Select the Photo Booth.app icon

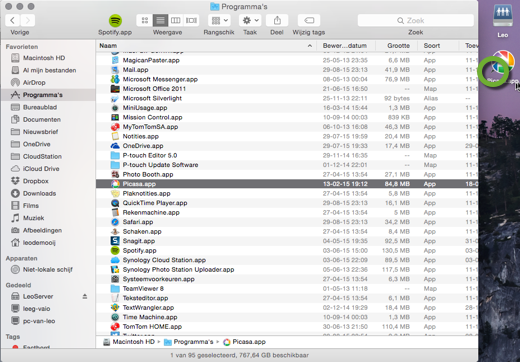point(115,174)
